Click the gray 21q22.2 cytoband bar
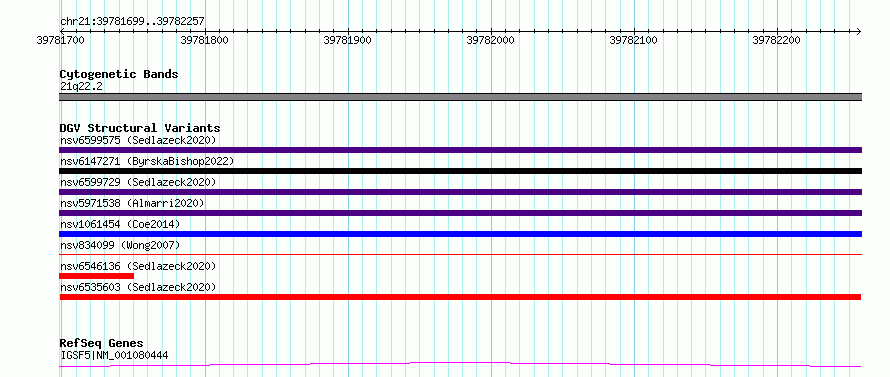This screenshot has width=890, height=377. (460, 97)
